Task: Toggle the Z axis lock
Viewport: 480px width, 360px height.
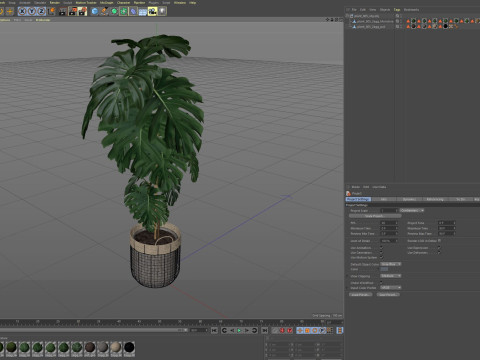Action: 41,11
